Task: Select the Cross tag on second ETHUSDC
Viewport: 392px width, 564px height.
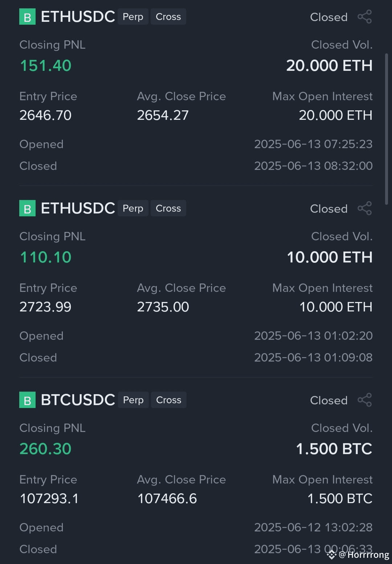Action: click(x=168, y=208)
